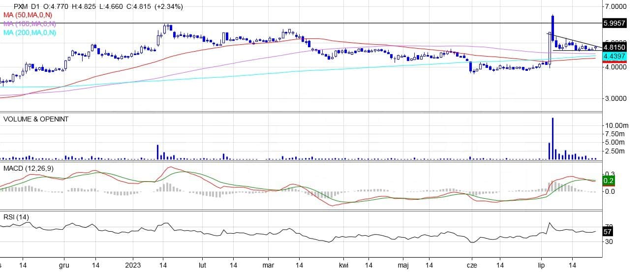Screen dimensions: 644x272
Task: Click the MACD (12,26,9) panel label
Action: [x=29, y=168]
